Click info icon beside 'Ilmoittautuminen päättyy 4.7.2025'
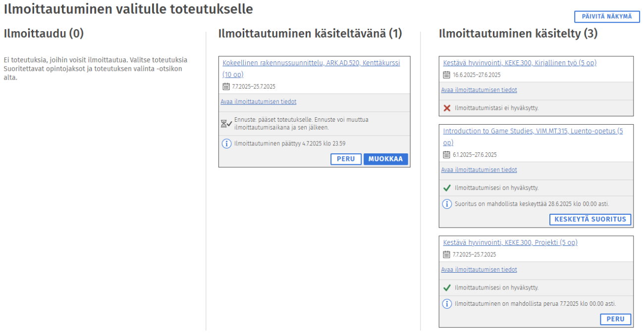This screenshot has height=334, width=644. click(x=226, y=144)
